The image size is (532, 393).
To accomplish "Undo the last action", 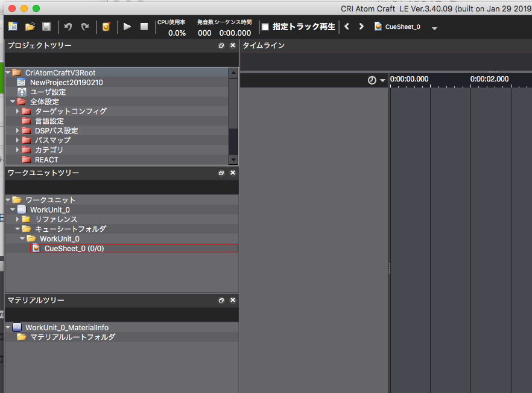I will tap(68, 27).
